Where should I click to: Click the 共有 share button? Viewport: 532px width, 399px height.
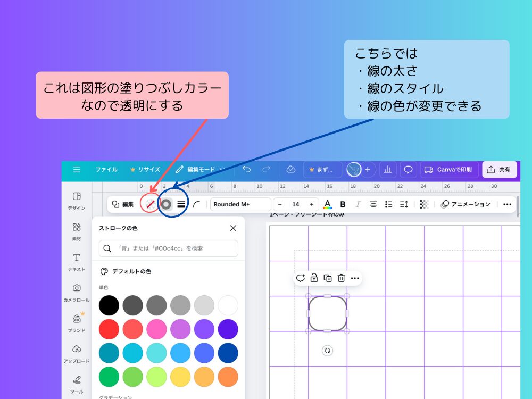click(x=499, y=169)
